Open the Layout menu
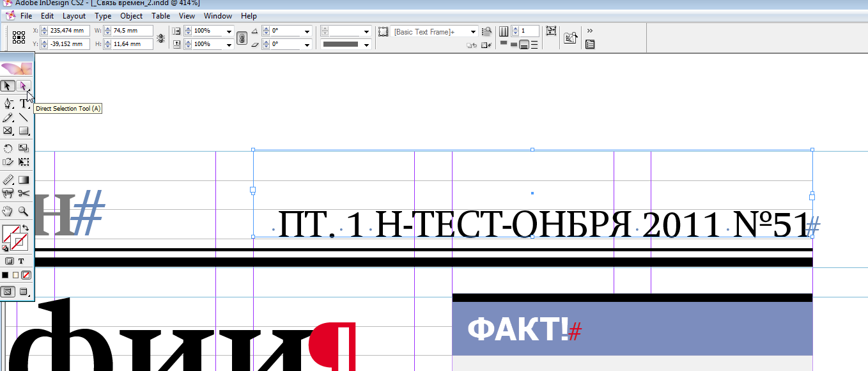Image resolution: width=868 pixels, height=371 pixels. [x=74, y=16]
